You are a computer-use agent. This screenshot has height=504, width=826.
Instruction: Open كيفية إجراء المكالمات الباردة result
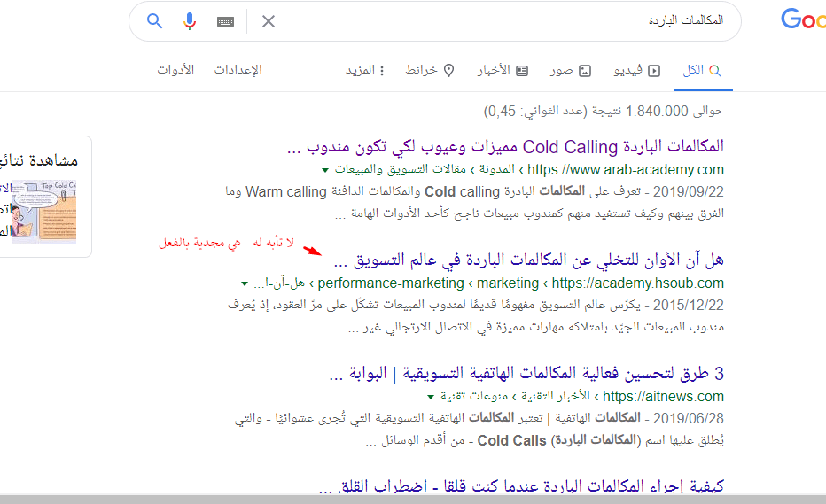[x=521, y=485]
